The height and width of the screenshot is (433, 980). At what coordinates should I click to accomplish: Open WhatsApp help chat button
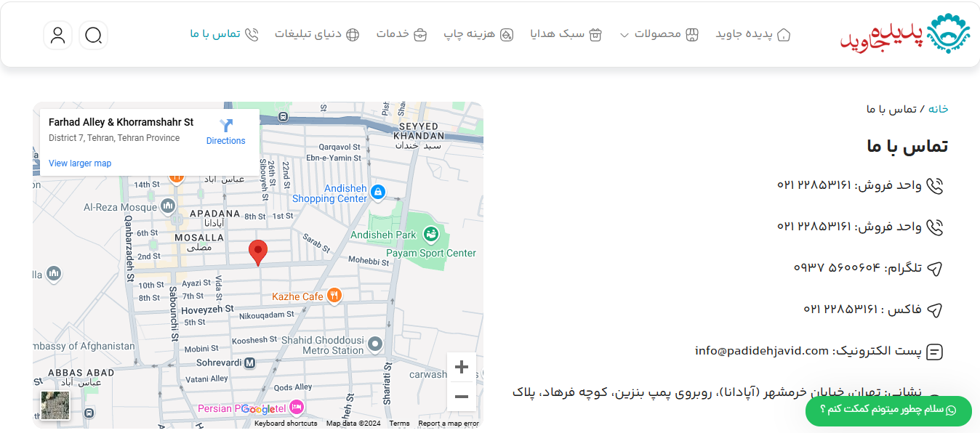click(888, 410)
